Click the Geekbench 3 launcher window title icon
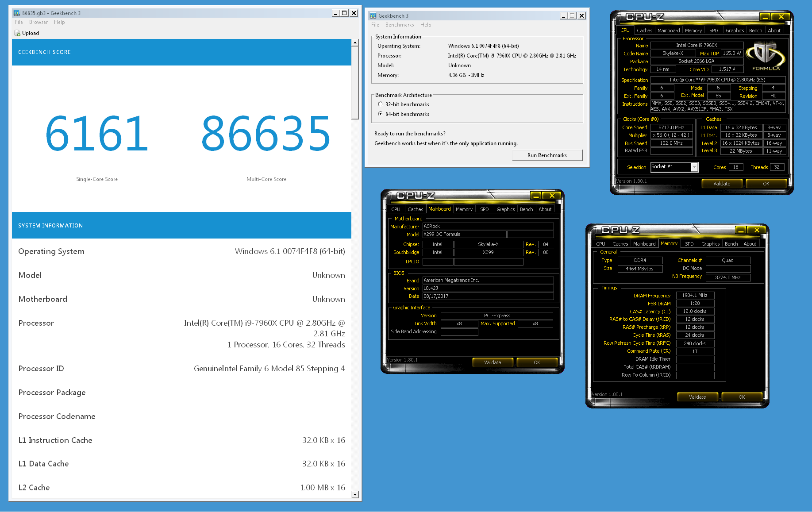The image size is (812, 512). [x=373, y=15]
